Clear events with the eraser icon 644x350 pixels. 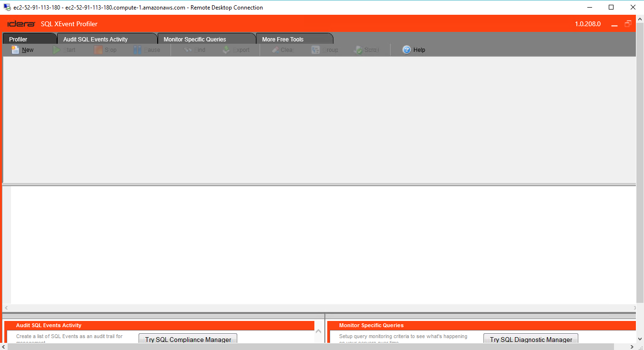275,50
